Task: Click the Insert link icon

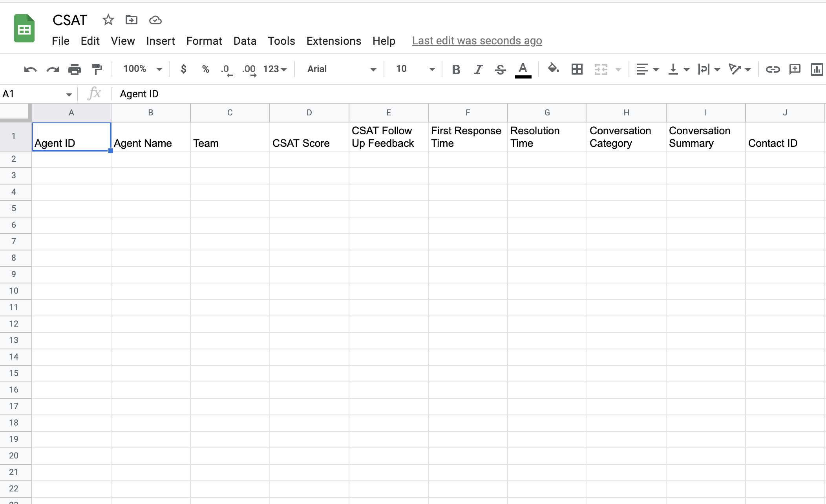Action: coord(772,69)
